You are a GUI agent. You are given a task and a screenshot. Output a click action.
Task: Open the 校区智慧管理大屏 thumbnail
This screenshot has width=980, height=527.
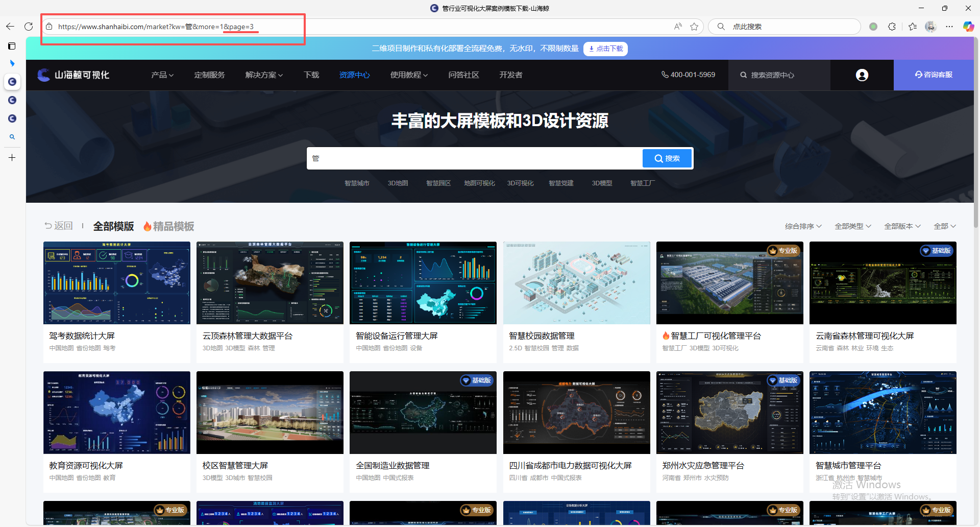pyautogui.click(x=270, y=413)
